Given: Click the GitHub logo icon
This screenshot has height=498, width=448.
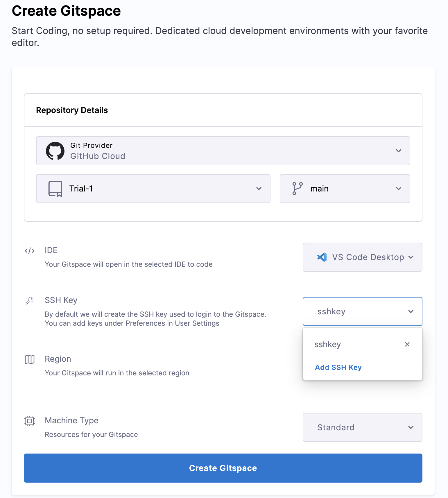Looking at the screenshot, I should point(55,151).
